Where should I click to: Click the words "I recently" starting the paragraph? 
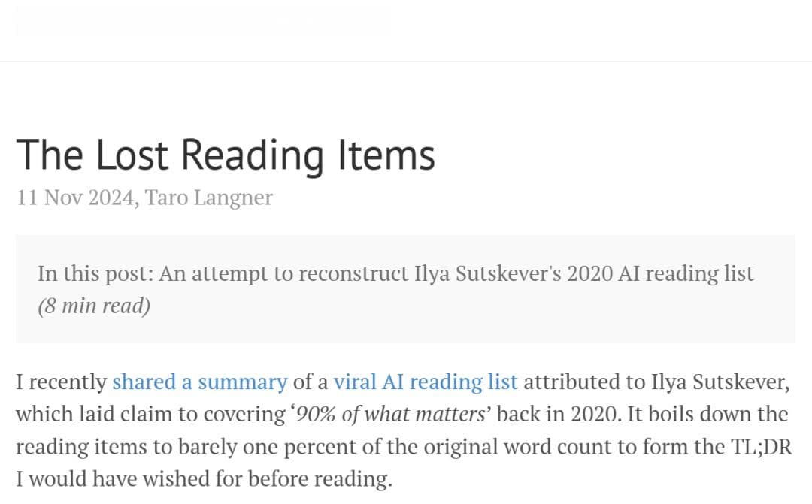click(61, 382)
